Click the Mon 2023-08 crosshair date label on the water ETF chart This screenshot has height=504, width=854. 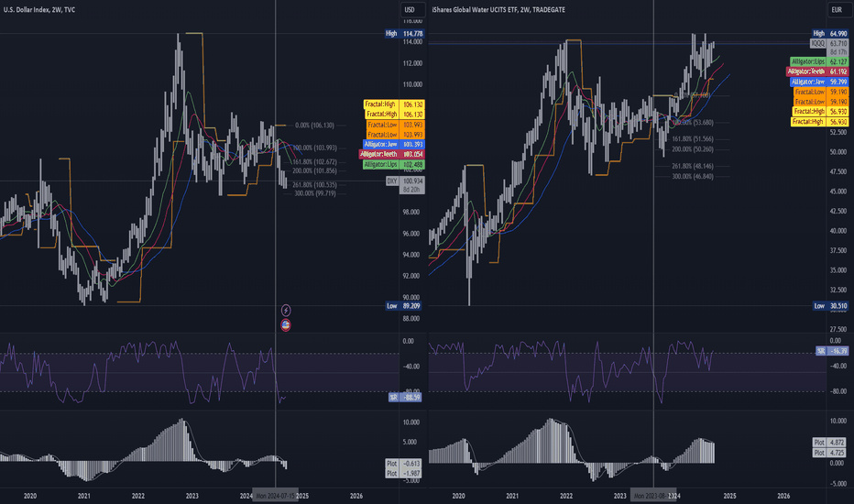click(653, 496)
